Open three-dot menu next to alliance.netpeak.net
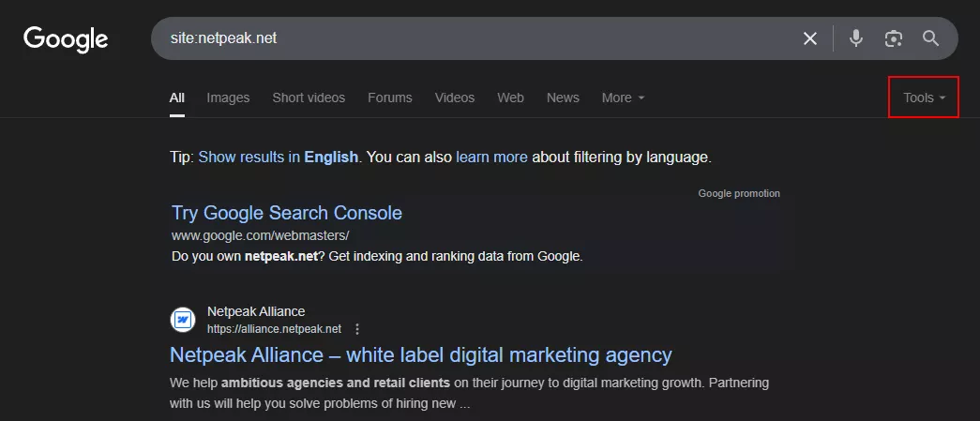Viewport: 980px width, 421px height. point(357,329)
